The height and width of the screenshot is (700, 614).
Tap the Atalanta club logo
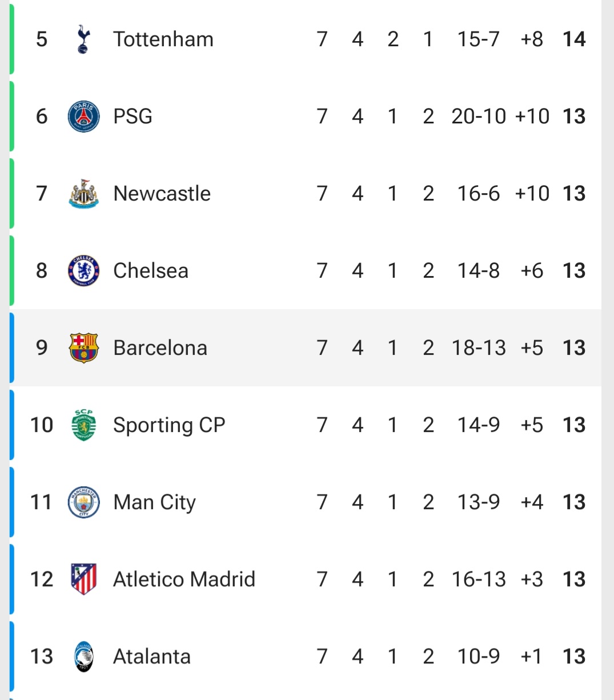[83, 657]
